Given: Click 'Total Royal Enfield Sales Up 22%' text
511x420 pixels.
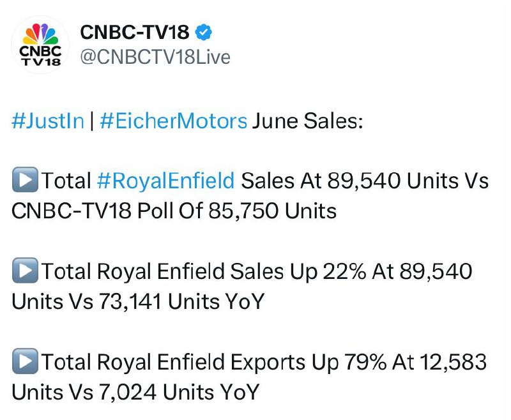Looking at the screenshot, I should [x=204, y=271].
